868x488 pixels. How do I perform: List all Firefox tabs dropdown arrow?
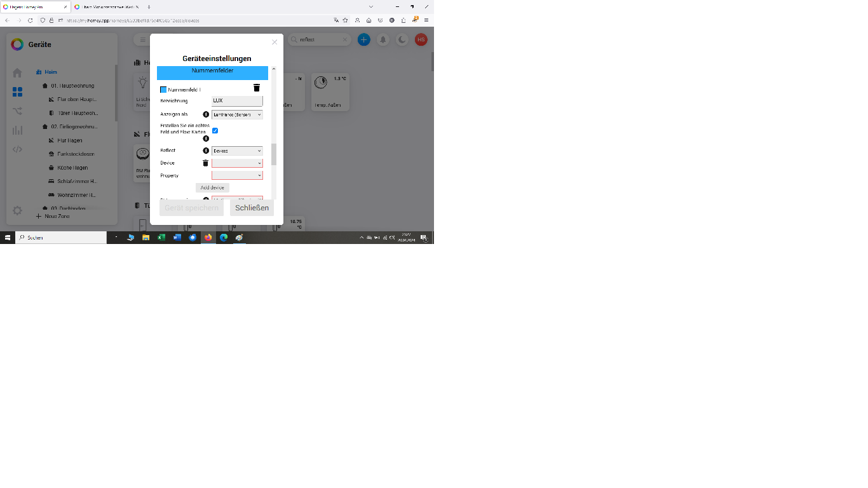click(371, 6)
